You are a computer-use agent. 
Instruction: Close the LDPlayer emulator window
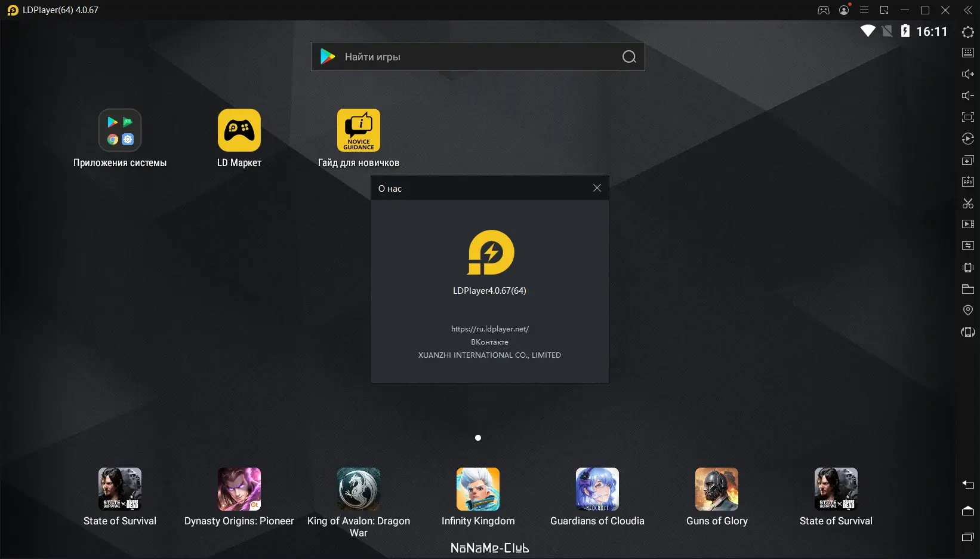pyautogui.click(x=945, y=10)
